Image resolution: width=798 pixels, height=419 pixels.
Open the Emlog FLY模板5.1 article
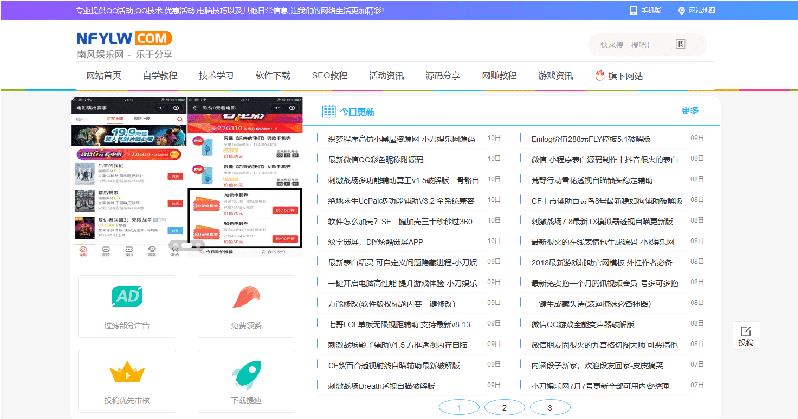[x=591, y=139]
